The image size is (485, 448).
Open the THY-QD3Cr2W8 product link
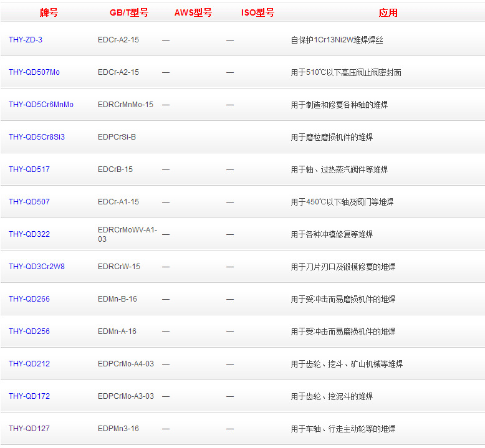coord(37,267)
